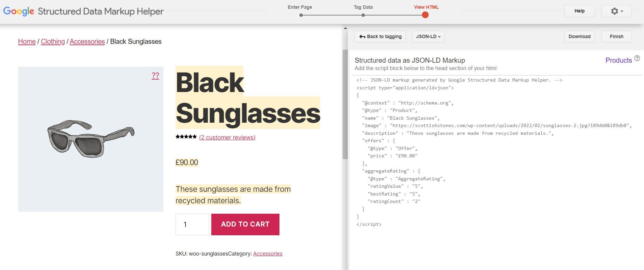
Task: Open the 2 customer reviews link
Action: [227, 138]
